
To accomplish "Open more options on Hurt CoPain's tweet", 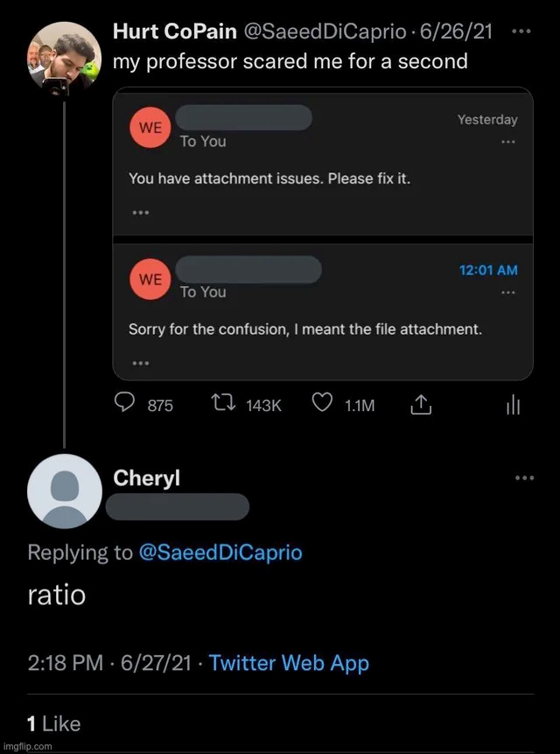I will tap(521, 31).
